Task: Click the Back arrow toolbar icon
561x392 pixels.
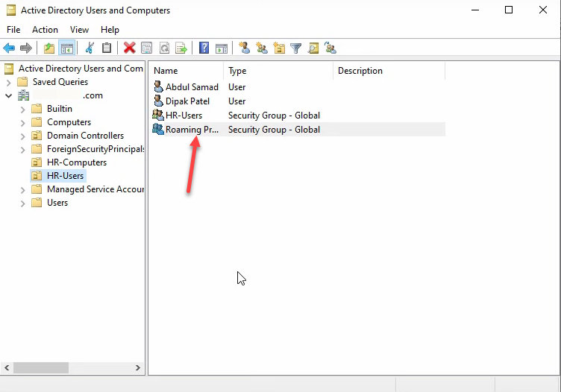Action: coord(9,48)
